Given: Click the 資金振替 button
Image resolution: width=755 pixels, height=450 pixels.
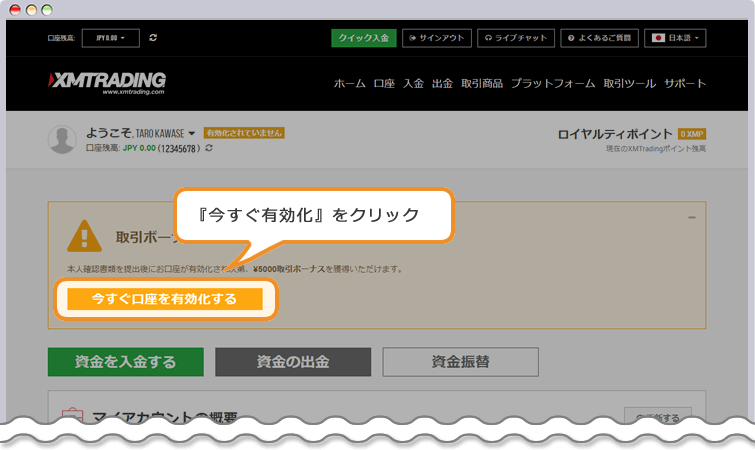Looking at the screenshot, I should tap(460, 361).
